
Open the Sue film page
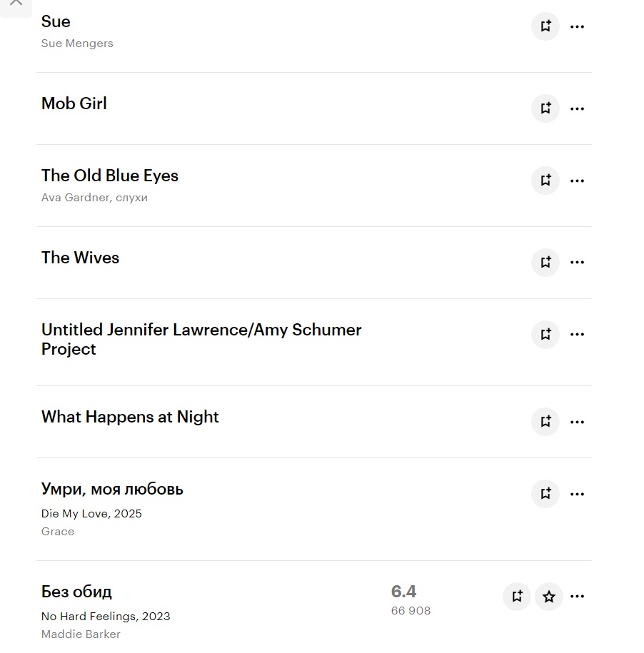56,21
